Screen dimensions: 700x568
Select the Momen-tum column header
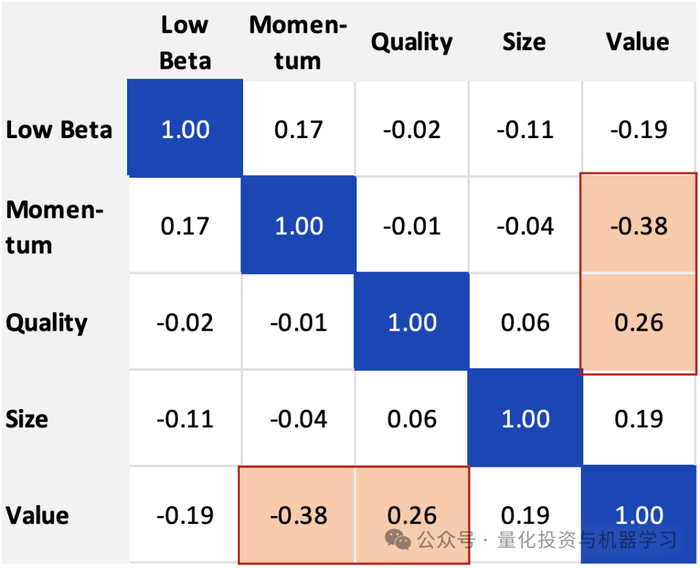click(x=298, y=42)
